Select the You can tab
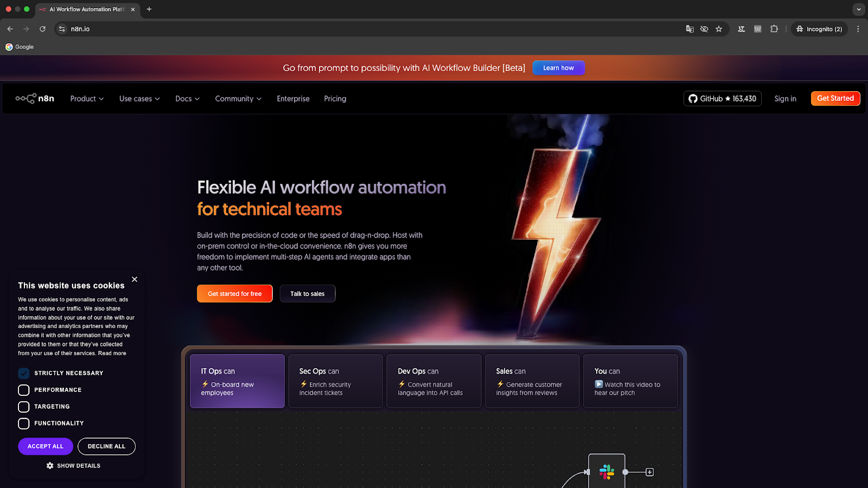The height and width of the screenshot is (488, 868). 630,381
